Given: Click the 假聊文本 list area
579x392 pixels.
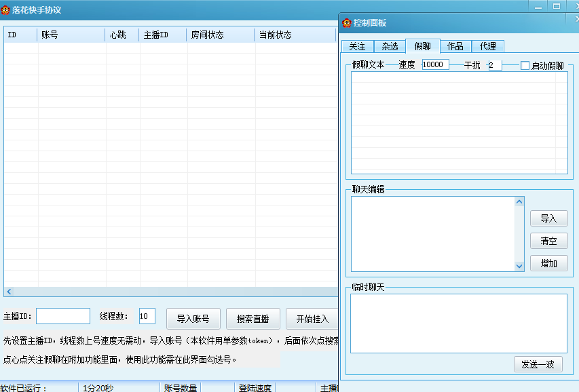Looking at the screenshot, I should [x=459, y=123].
